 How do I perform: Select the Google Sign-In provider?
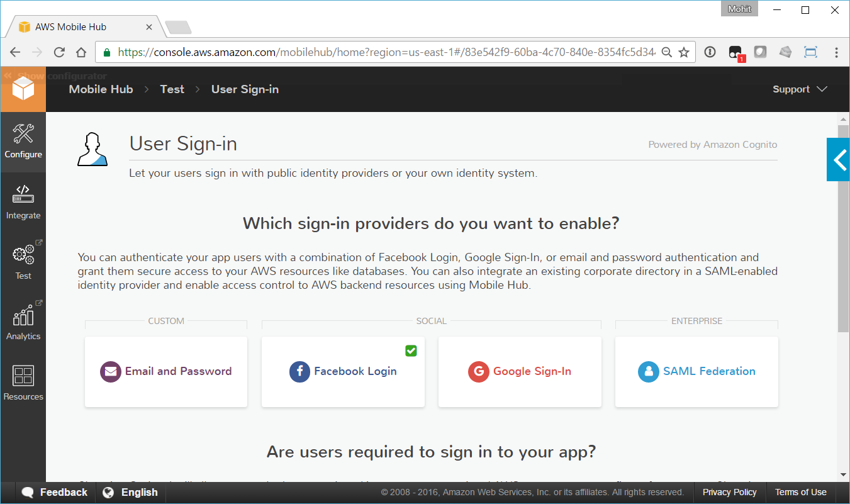click(520, 372)
